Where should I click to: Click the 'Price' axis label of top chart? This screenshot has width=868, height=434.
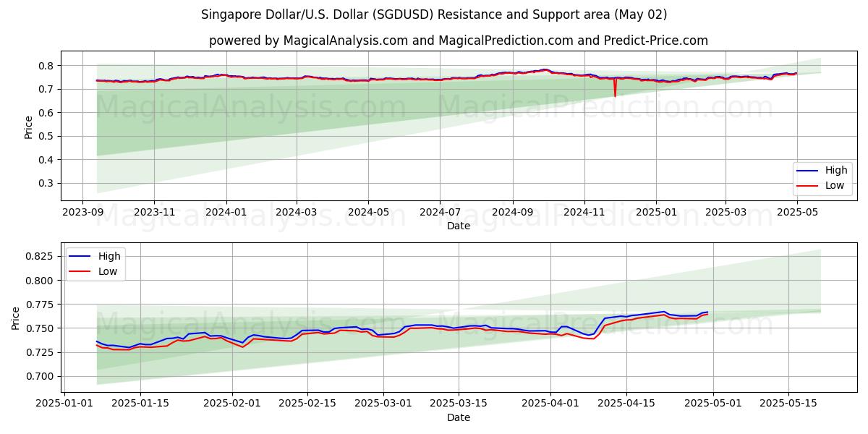pos(28,127)
